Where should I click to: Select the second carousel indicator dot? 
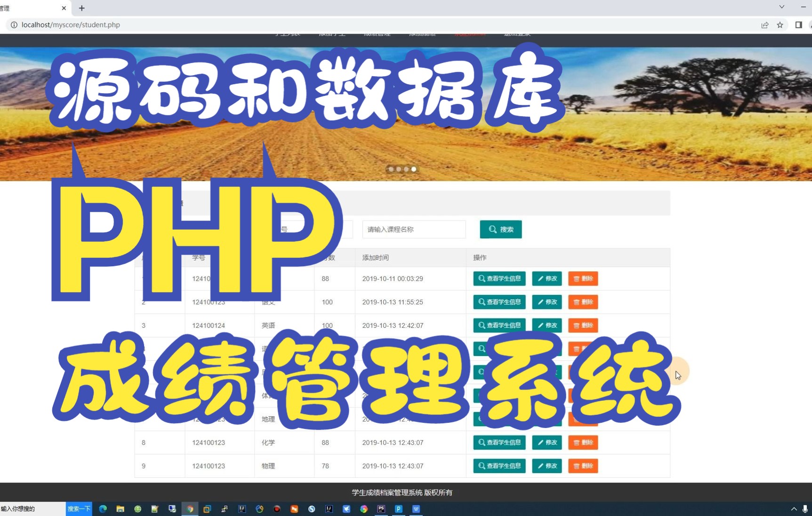pyautogui.click(x=399, y=169)
